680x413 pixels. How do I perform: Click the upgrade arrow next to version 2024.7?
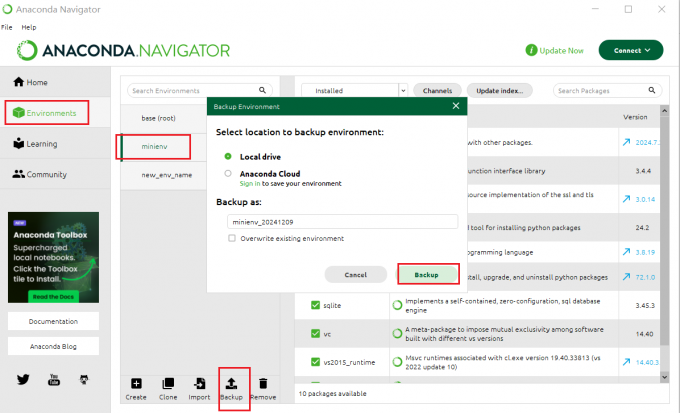[x=627, y=142]
